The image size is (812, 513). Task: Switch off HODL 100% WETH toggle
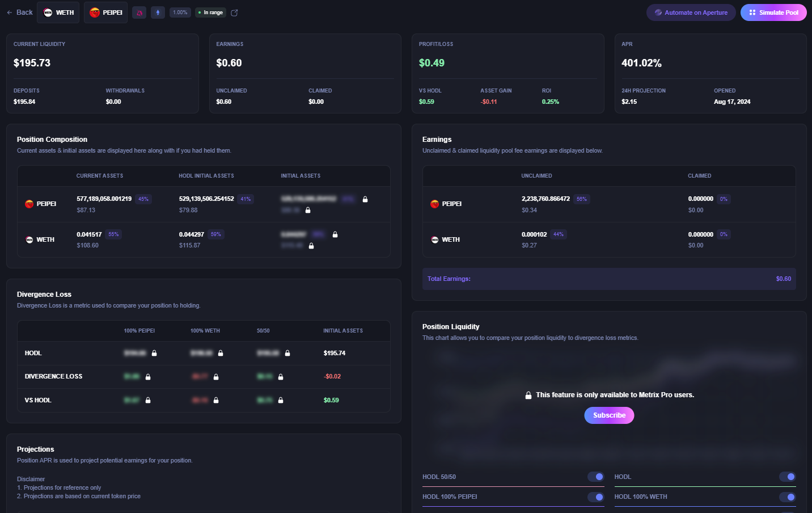coord(787,497)
